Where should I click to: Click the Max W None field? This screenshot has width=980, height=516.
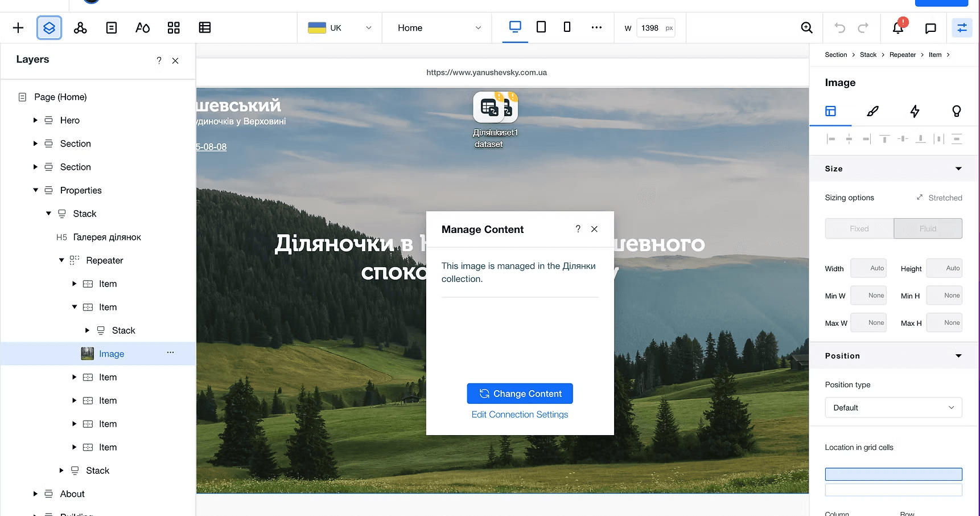(x=868, y=322)
